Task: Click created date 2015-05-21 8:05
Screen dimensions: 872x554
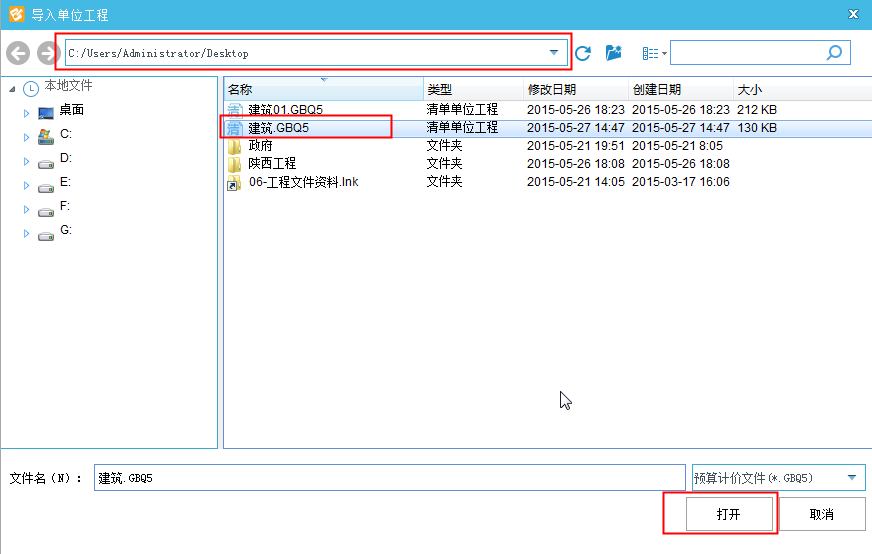Action: click(677, 146)
